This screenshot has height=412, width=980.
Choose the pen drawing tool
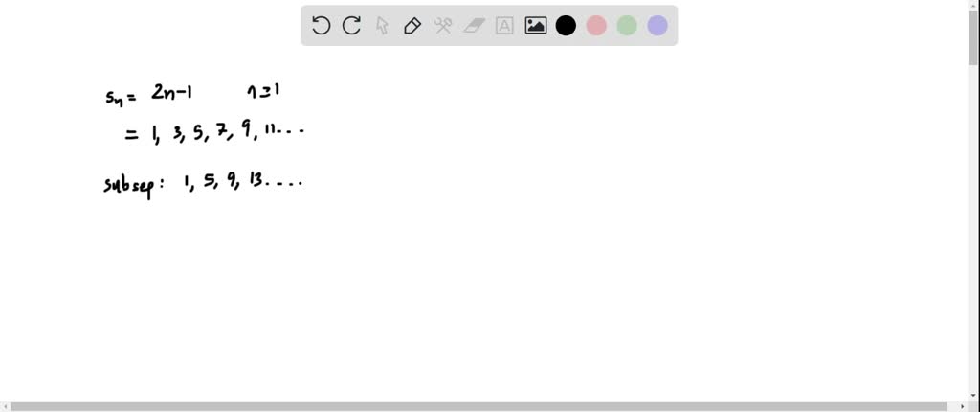coord(412,26)
